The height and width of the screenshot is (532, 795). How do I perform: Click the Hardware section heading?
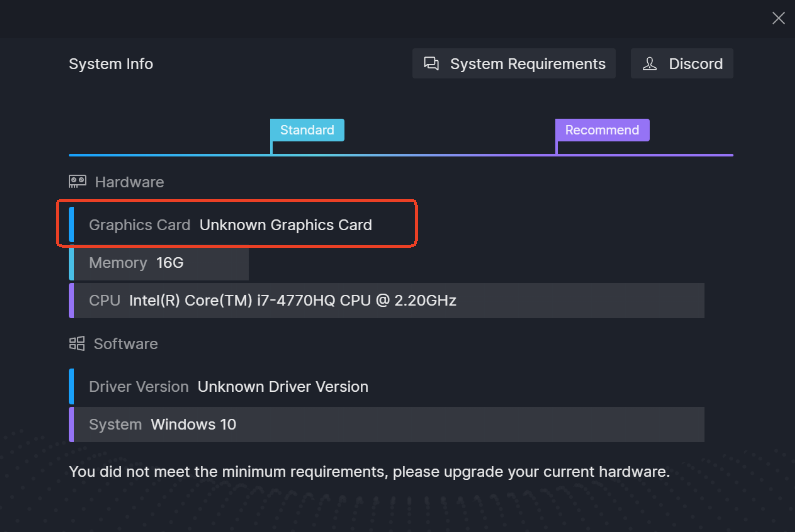click(129, 182)
